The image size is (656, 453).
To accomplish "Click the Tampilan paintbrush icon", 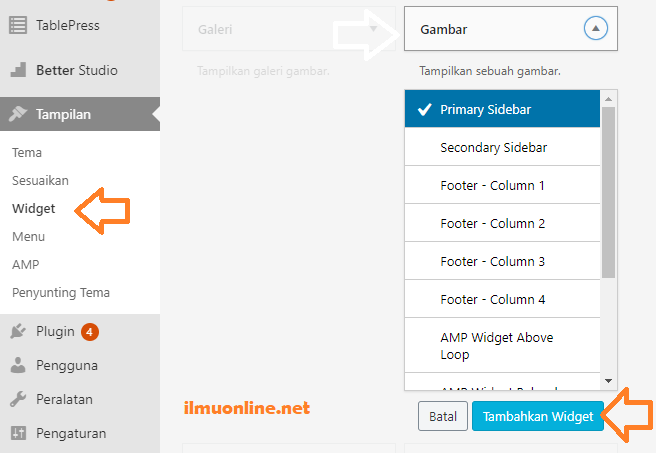I will pyautogui.click(x=18, y=114).
